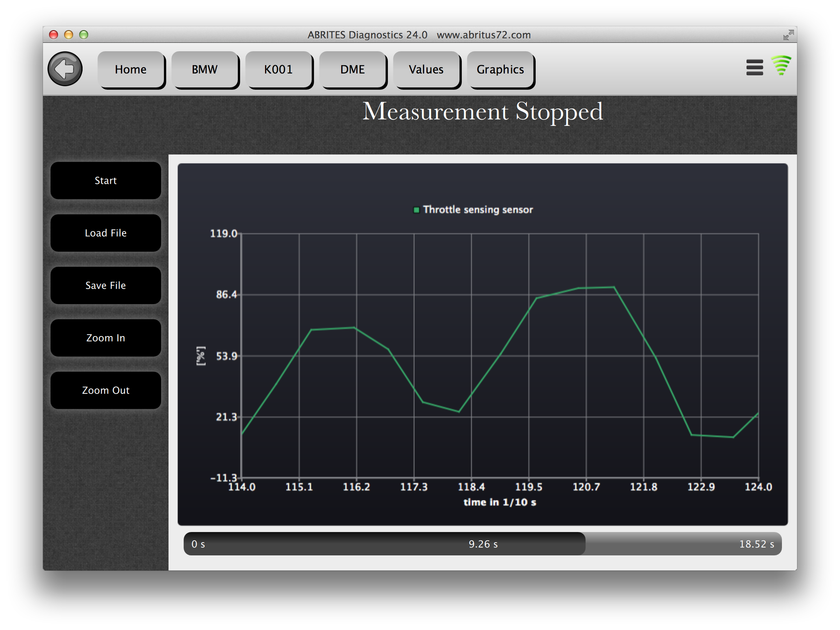The image size is (840, 630).
Task: Click the Save File button
Action: coord(106,285)
